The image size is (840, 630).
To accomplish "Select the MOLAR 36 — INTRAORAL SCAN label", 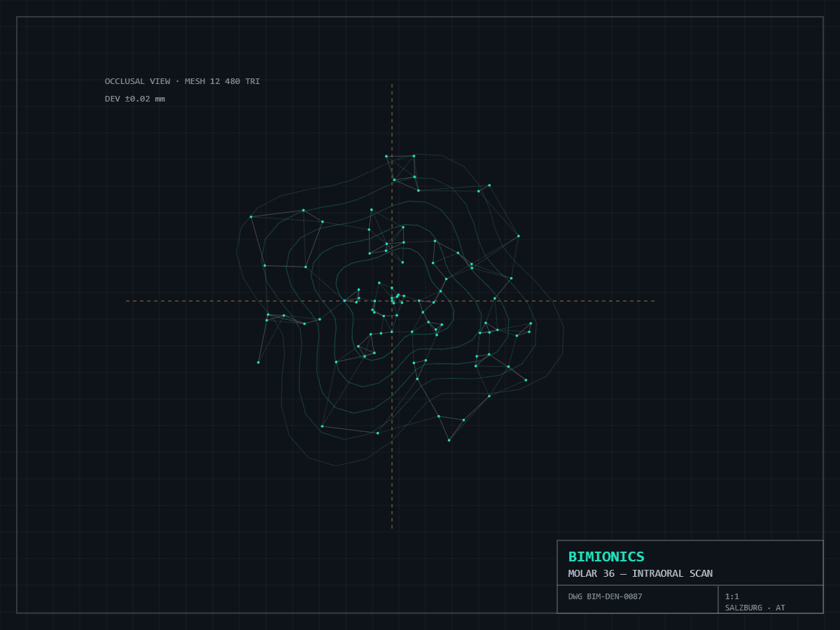I will click(x=640, y=573).
